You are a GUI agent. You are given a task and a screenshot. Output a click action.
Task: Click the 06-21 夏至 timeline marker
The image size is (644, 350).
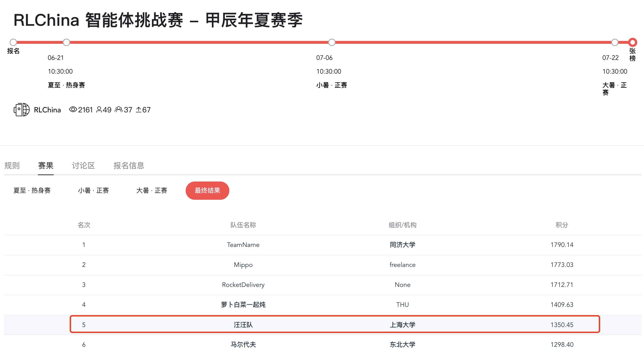click(67, 42)
